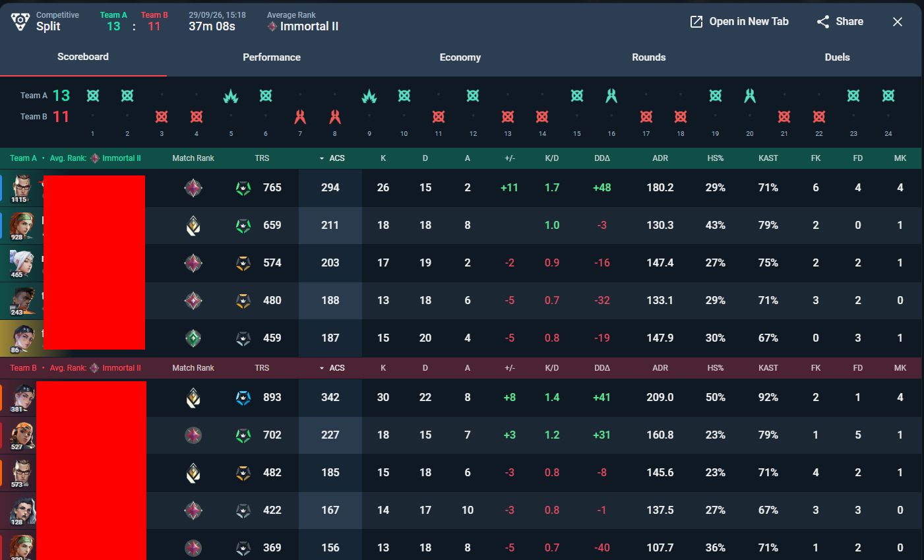Sort Team A by the ADR column header
The width and height of the screenshot is (924, 560).
[660, 158]
